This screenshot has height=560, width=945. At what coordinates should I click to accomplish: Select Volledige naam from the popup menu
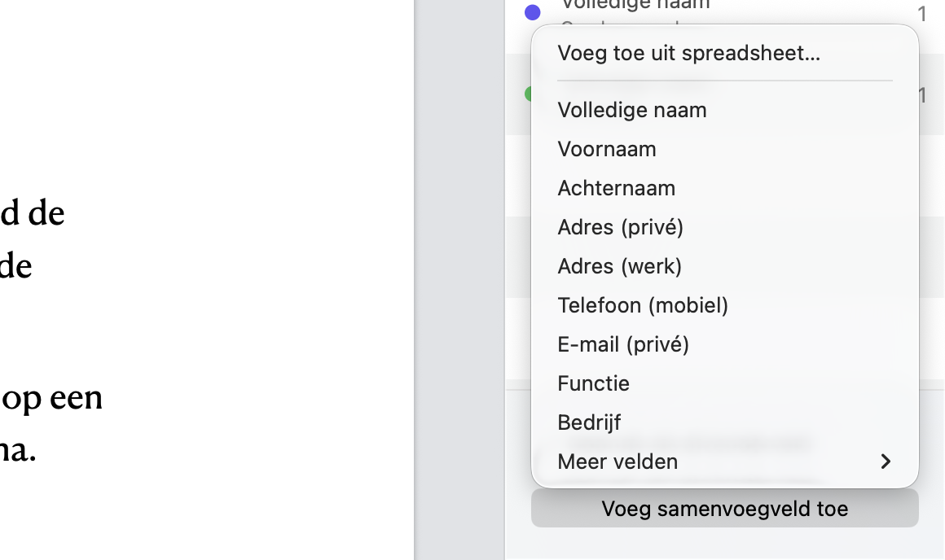point(632,110)
